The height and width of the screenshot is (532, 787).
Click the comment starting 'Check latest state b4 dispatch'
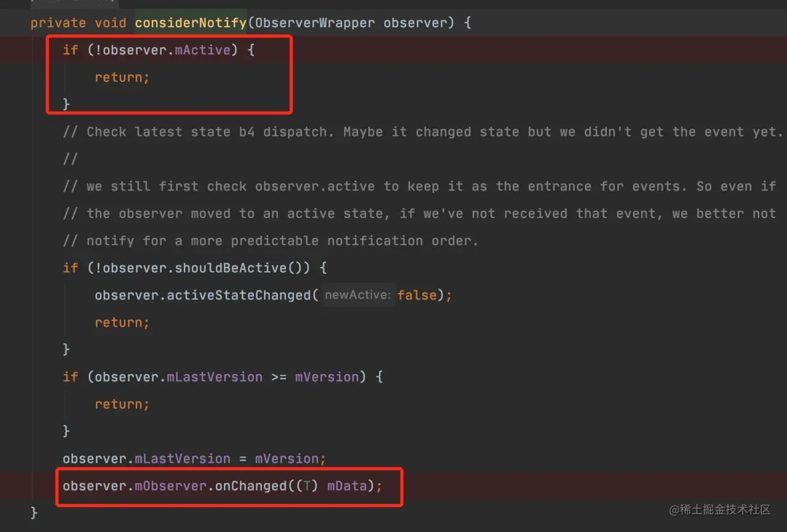(422, 132)
